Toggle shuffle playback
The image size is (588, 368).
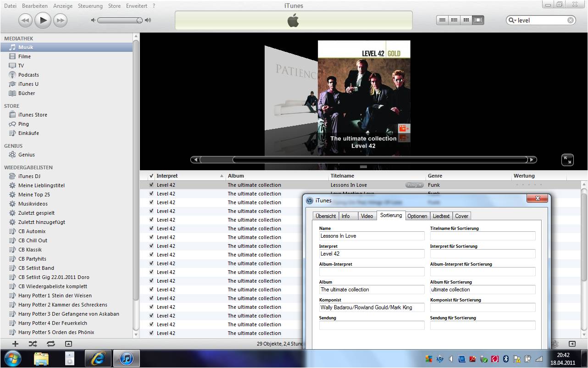pos(33,344)
